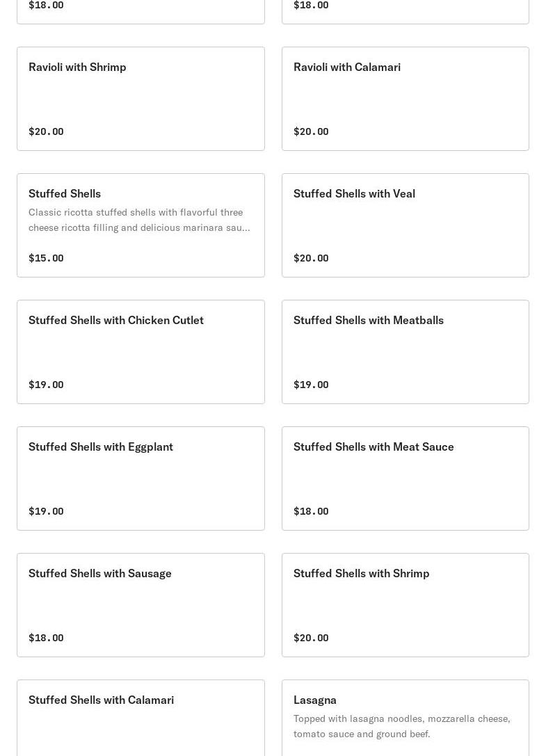546x756 pixels.
Task: Select Stuffed Shells with Sausage item
Action: (x=140, y=605)
